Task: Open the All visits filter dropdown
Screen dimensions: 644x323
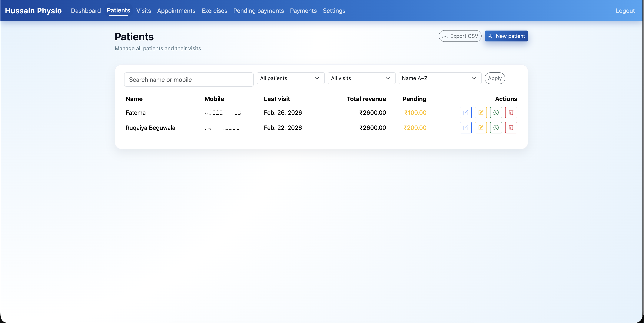Action: (x=361, y=78)
